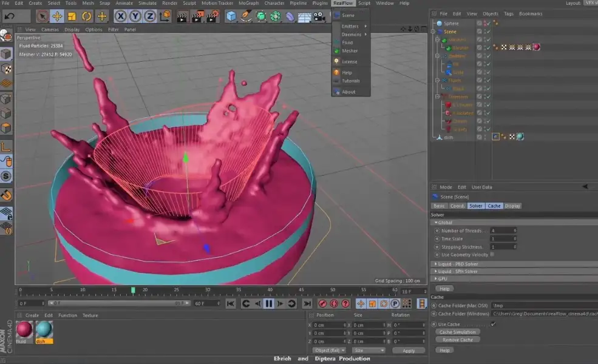Screen dimensions: 598x364
Task: Activate the Rotate tool
Action: [x=87, y=16]
